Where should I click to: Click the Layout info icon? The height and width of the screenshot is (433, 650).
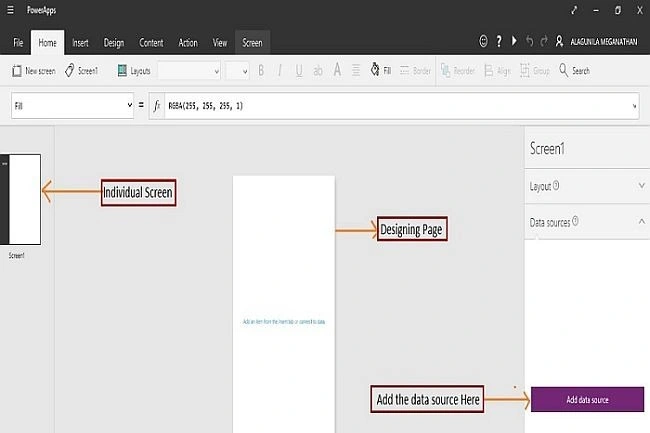pyautogui.click(x=556, y=186)
